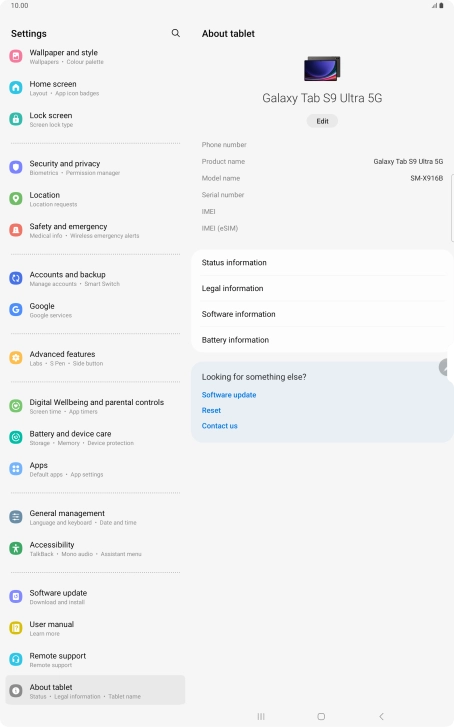Tap the Home navigation button

[x=321, y=716]
